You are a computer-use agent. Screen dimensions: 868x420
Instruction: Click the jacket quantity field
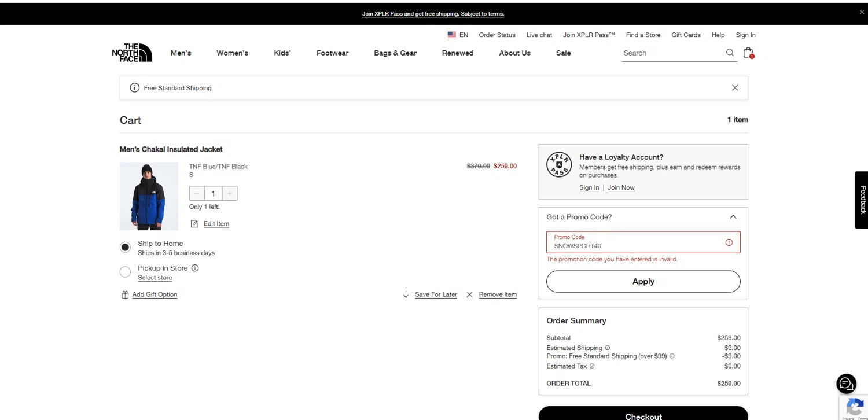(213, 193)
